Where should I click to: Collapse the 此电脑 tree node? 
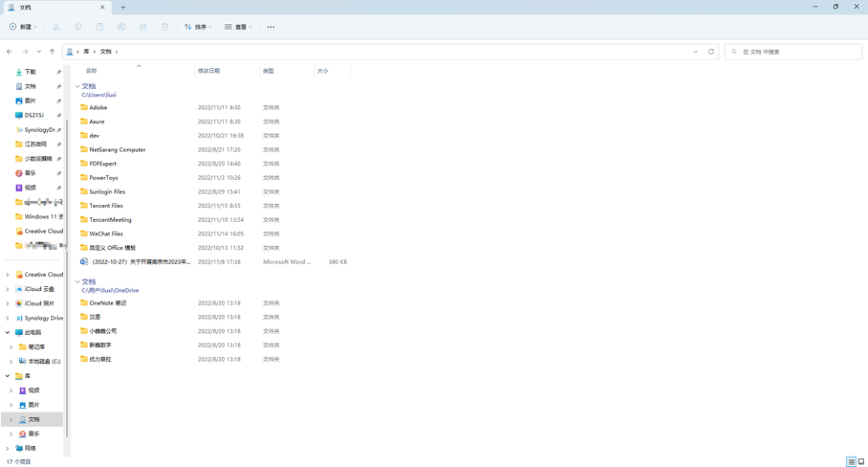(8, 333)
